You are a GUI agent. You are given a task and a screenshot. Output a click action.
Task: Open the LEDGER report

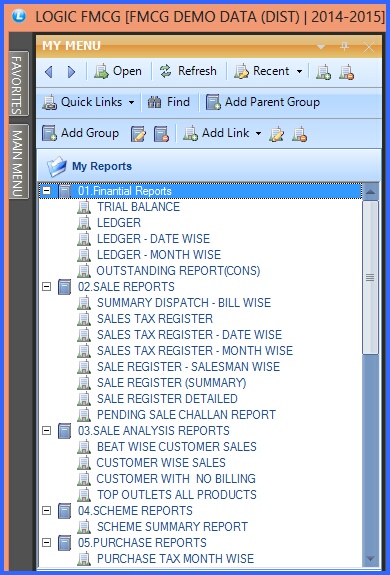pyautogui.click(x=119, y=223)
